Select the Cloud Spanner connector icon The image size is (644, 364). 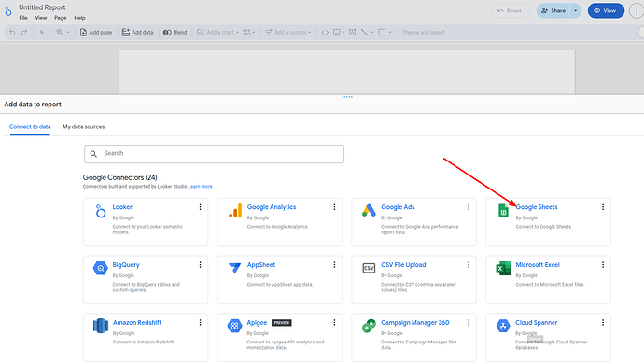[503, 327]
